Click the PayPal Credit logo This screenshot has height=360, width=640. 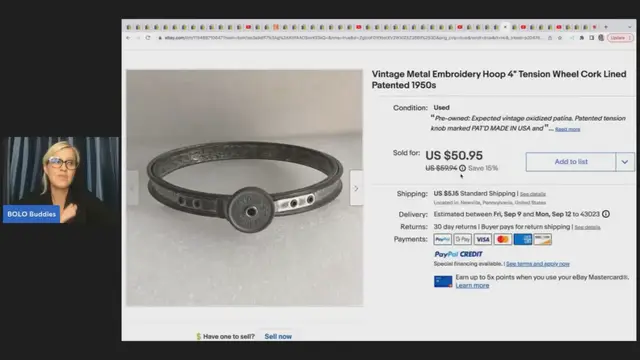[x=458, y=254]
